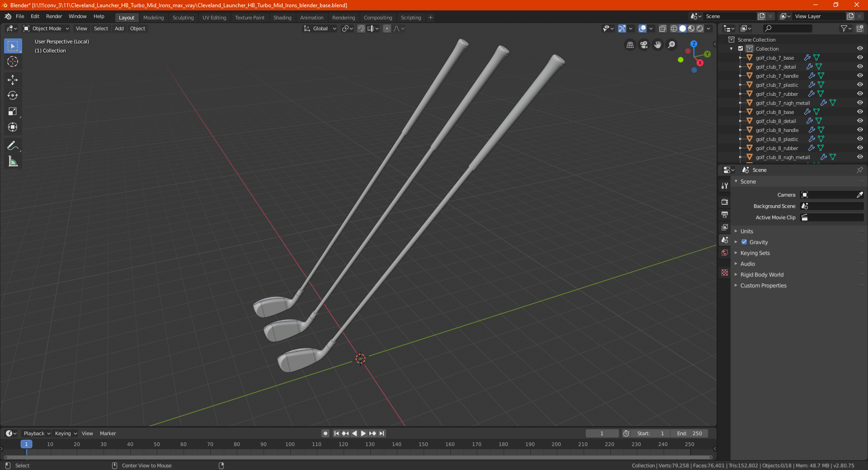This screenshot has height=470, width=868.
Task: Select the Transform tool
Action: coord(13,127)
